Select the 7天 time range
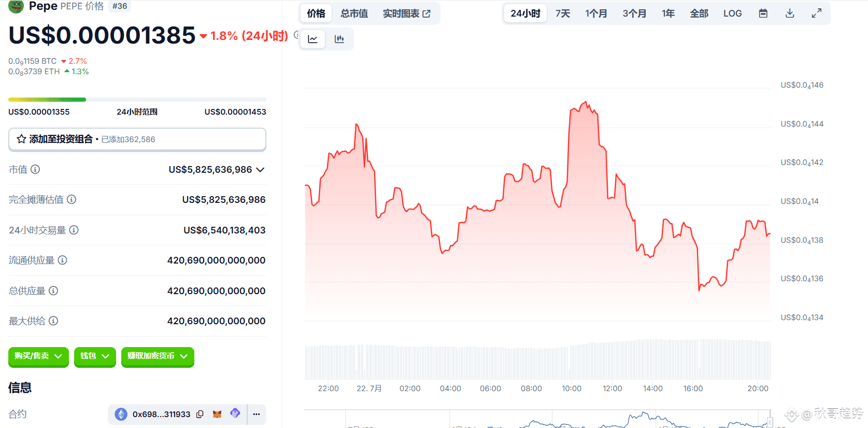The width and height of the screenshot is (868, 428). 563,13
